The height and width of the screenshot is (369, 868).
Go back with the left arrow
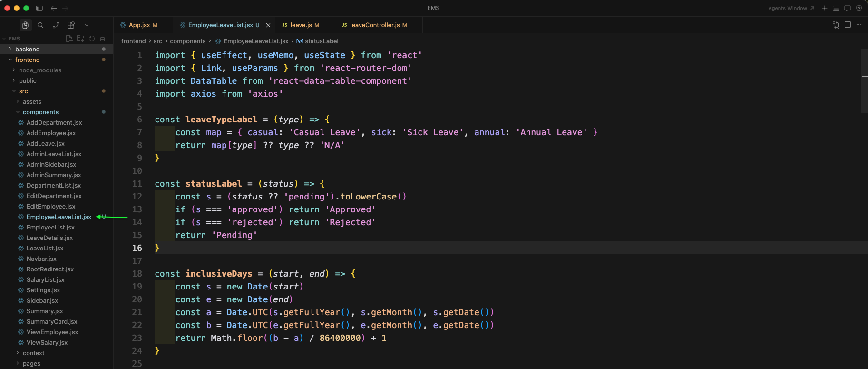[54, 8]
